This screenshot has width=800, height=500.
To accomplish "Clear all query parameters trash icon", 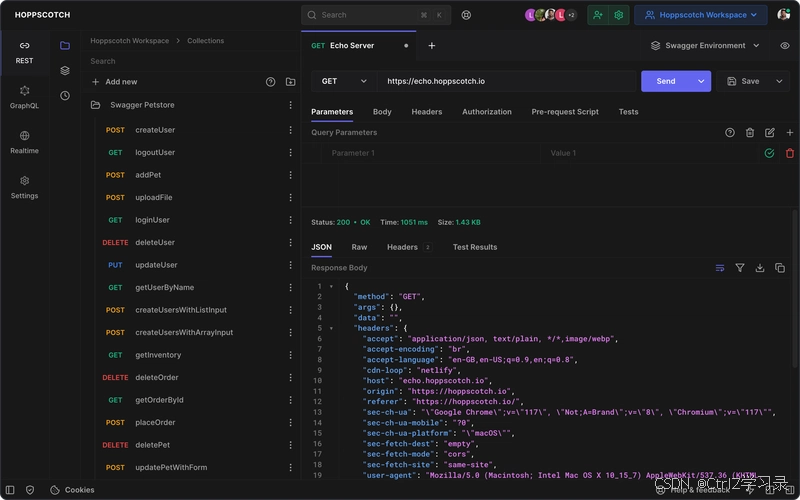I will 749,133.
